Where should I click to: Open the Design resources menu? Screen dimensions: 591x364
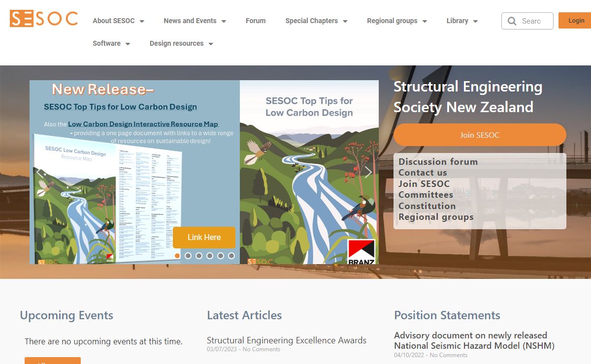[x=177, y=43]
